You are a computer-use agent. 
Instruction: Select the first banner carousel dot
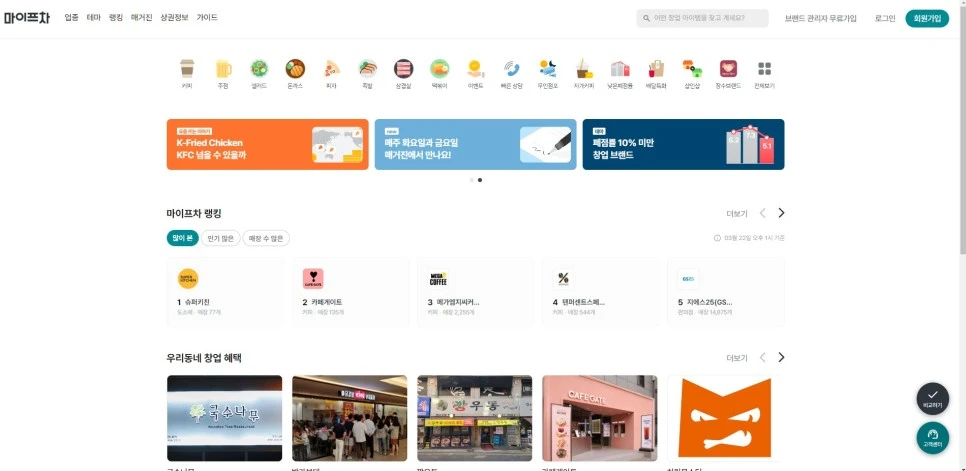pyautogui.click(x=472, y=180)
